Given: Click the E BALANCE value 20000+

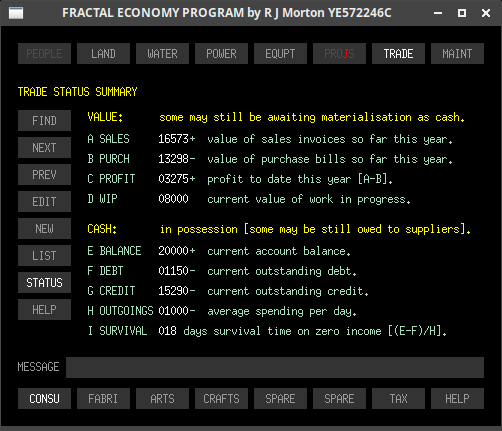Looking at the screenshot, I should 177,251.
